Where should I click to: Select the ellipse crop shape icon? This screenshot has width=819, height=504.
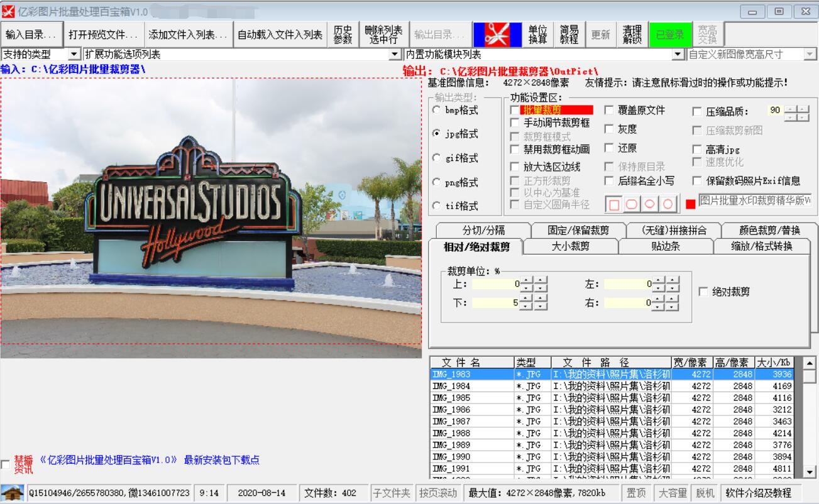pos(650,204)
